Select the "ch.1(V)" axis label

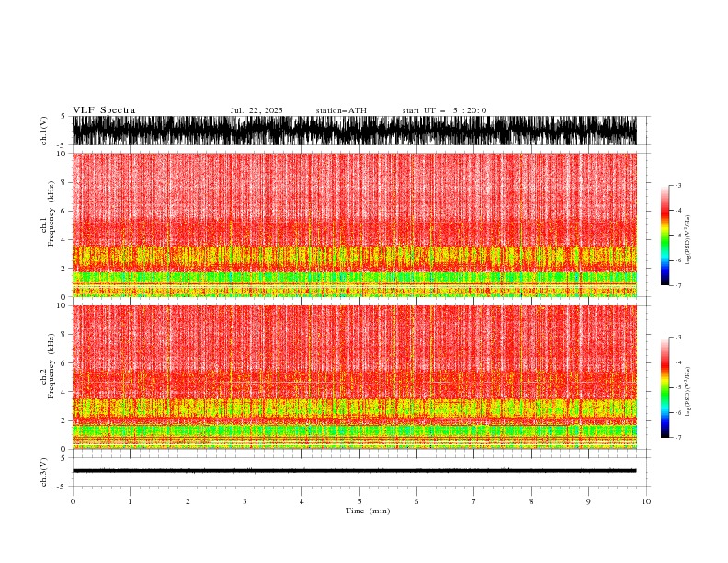click(44, 131)
